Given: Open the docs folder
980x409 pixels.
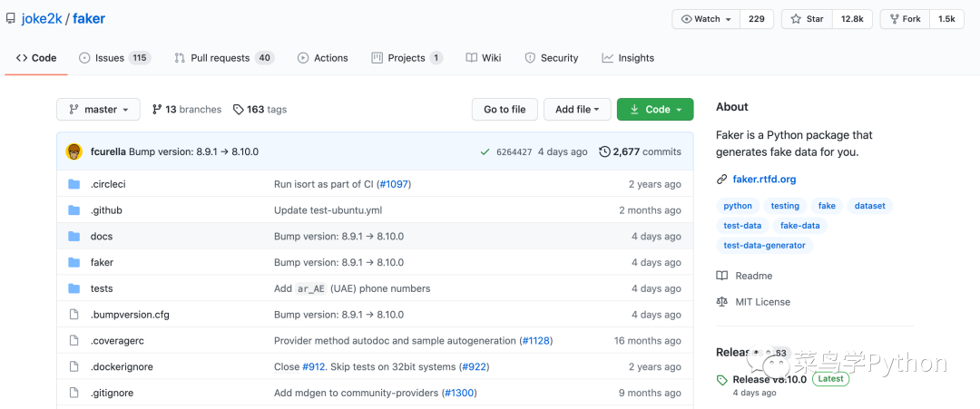Looking at the screenshot, I should (102, 237).
